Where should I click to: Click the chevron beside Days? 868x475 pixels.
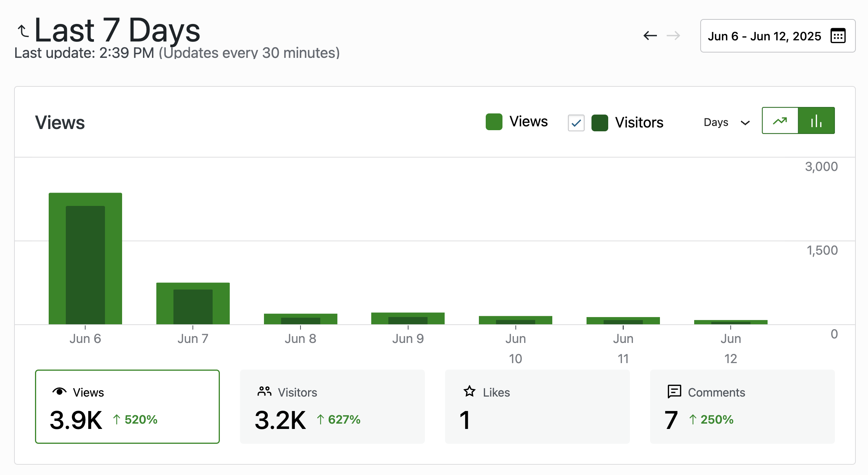click(745, 123)
